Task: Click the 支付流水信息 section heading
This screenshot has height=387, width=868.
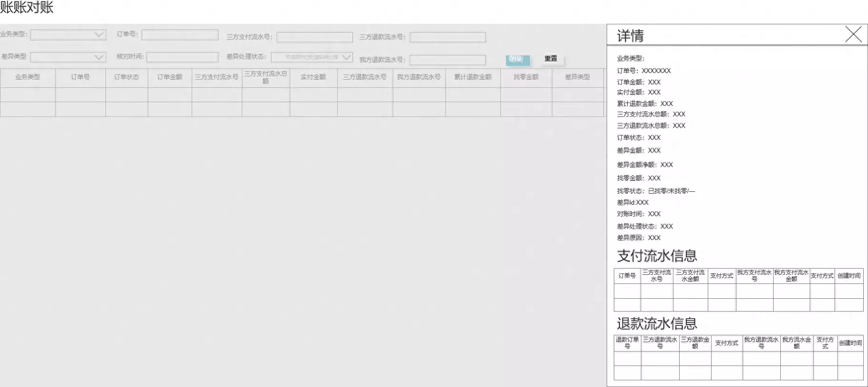Action: click(x=657, y=256)
